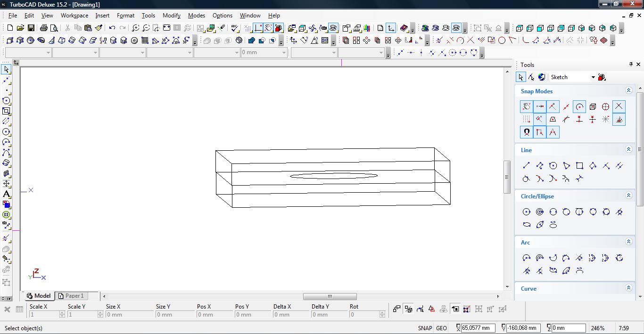Click the Spell Check ABC icon
644x334 pixels.
pos(235,28)
